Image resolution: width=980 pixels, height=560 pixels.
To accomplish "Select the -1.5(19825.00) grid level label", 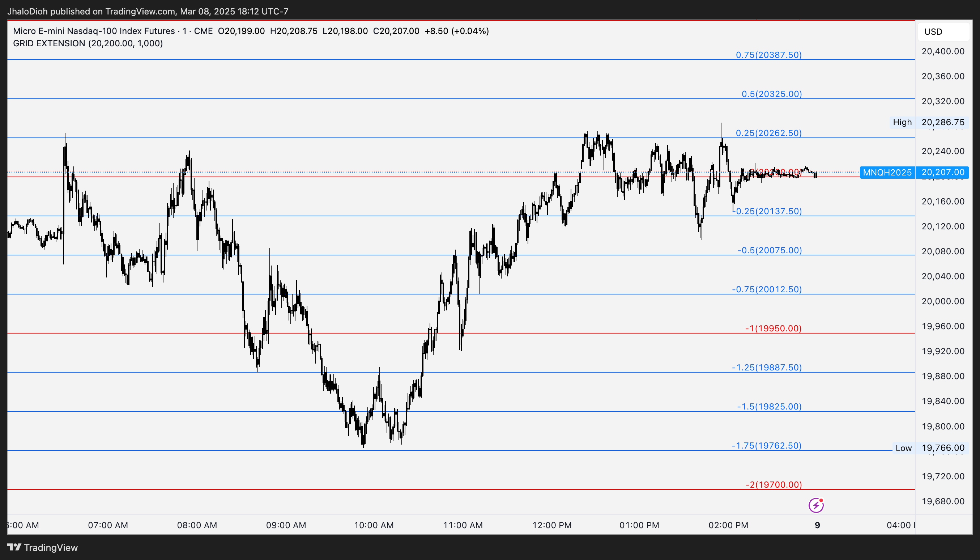I will coord(769,407).
